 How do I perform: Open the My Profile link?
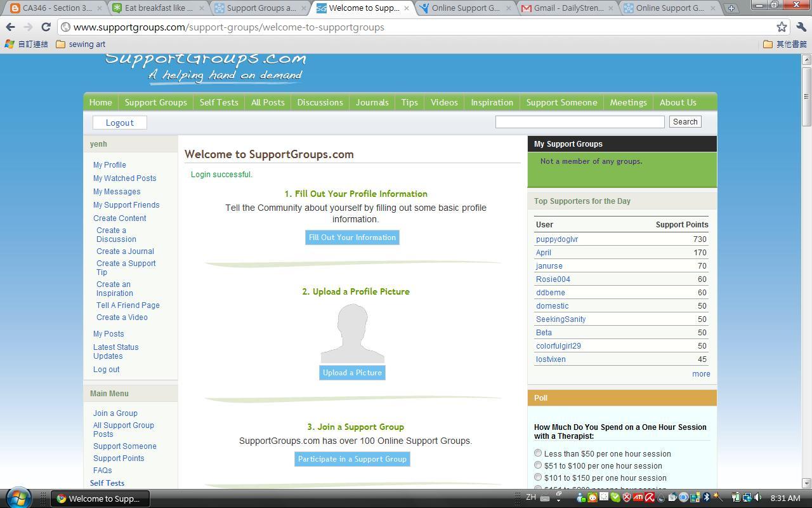(109, 165)
